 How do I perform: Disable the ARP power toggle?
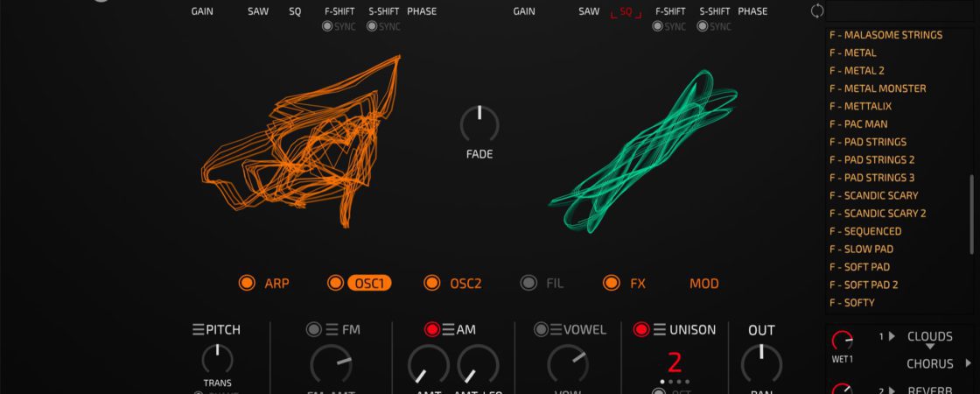tap(248, 284)
